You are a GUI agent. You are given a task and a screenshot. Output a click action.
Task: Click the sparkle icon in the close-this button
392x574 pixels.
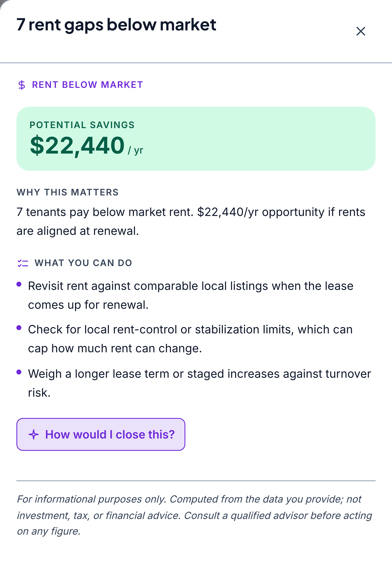[x=34, y=434]
